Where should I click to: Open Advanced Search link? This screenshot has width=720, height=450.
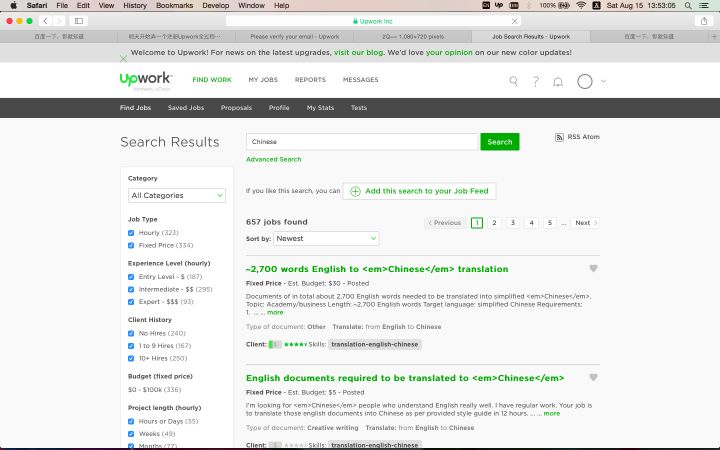tap(274, 159)
